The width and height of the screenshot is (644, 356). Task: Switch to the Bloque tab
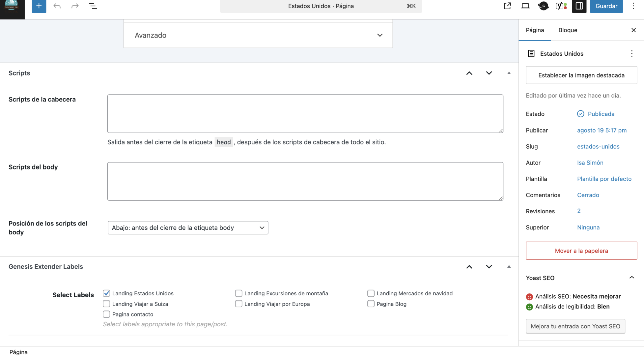pyautogui.click(x=568, y=30)
